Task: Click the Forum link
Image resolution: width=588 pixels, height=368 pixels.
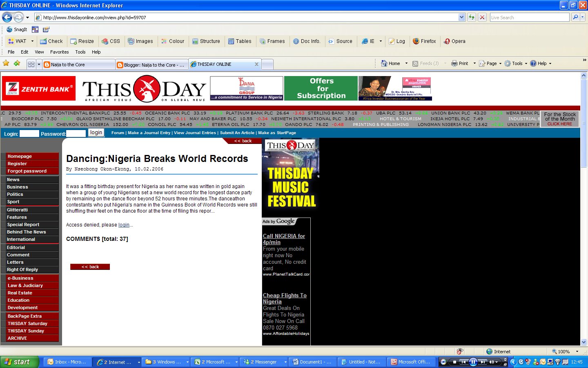Action: 118,133
